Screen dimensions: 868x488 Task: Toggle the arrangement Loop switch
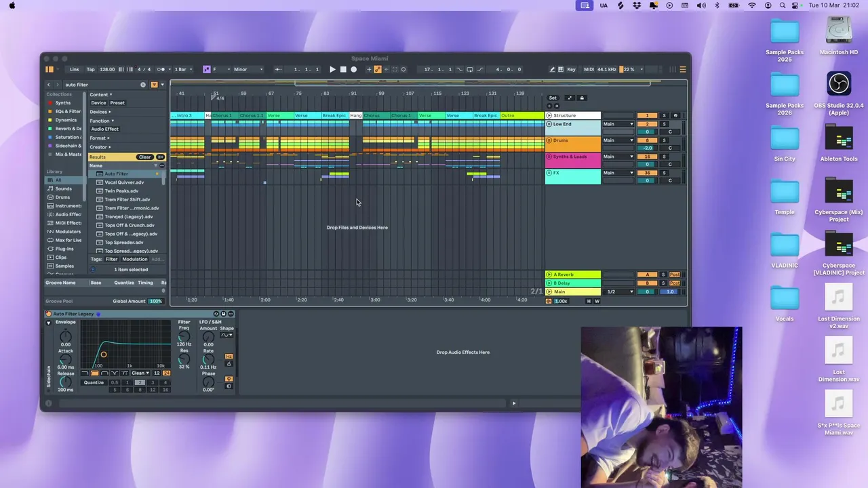click(470, 69)
